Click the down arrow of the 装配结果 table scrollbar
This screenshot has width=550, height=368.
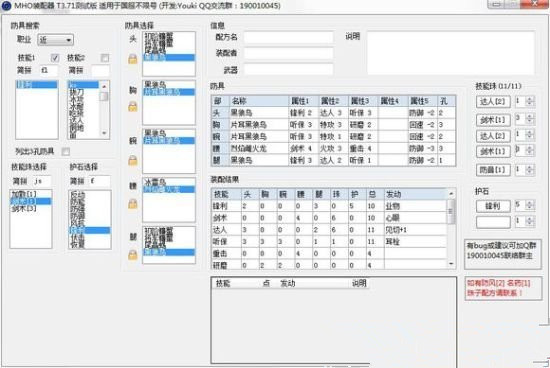coord(451,263)
